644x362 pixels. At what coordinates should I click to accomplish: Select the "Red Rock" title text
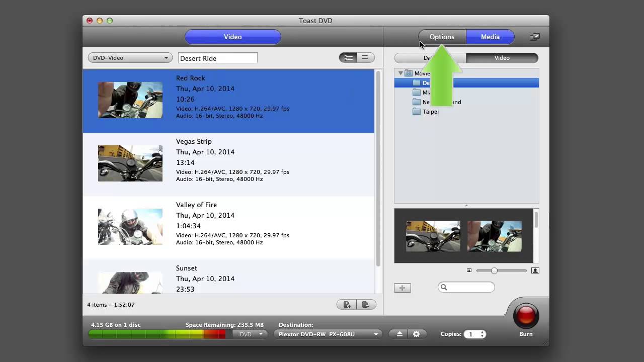(x=191, y=78)
